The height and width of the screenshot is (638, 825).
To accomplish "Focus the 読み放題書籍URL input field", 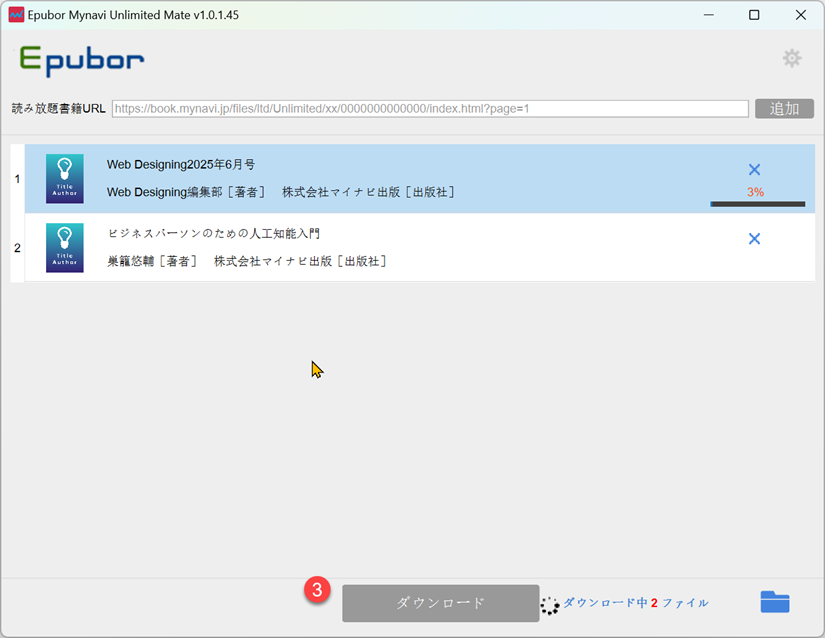I will (x=430, y=109).
